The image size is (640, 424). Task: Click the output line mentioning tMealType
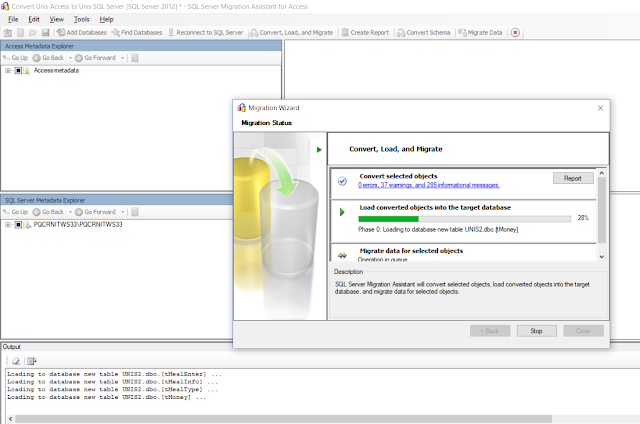(112, 389)
